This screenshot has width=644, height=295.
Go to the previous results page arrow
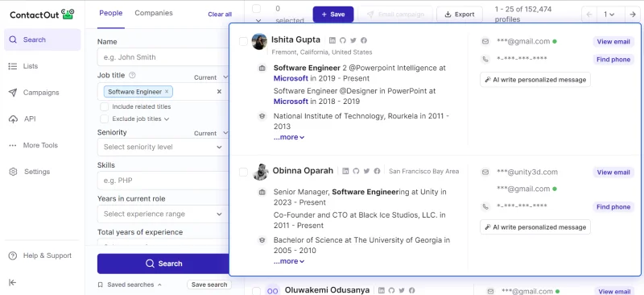(x=589, y=15)
